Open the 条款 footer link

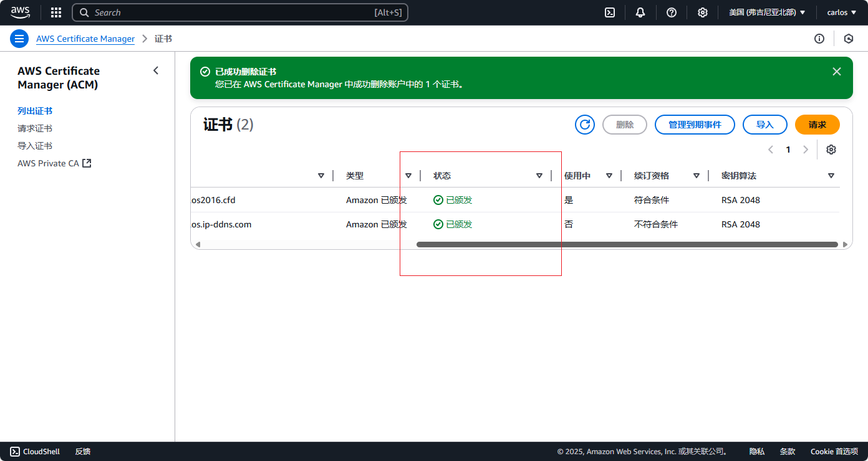(788, 452)
